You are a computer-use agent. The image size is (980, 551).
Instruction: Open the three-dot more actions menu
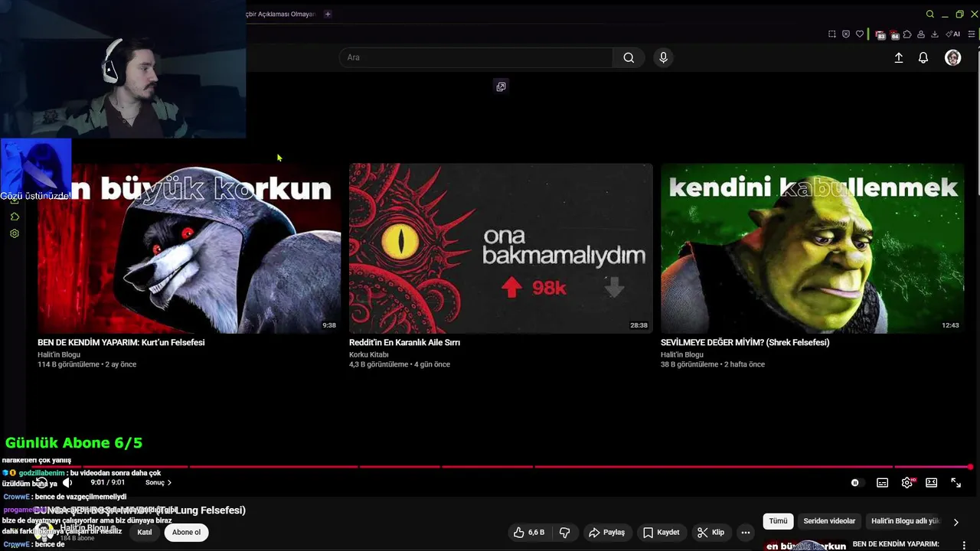pos(745,532)
